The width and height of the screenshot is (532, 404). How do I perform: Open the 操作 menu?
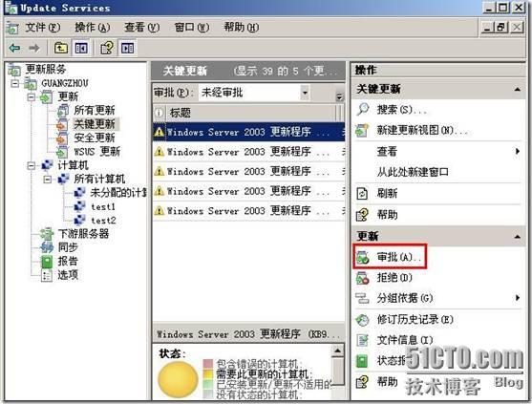tap(93, 27)
